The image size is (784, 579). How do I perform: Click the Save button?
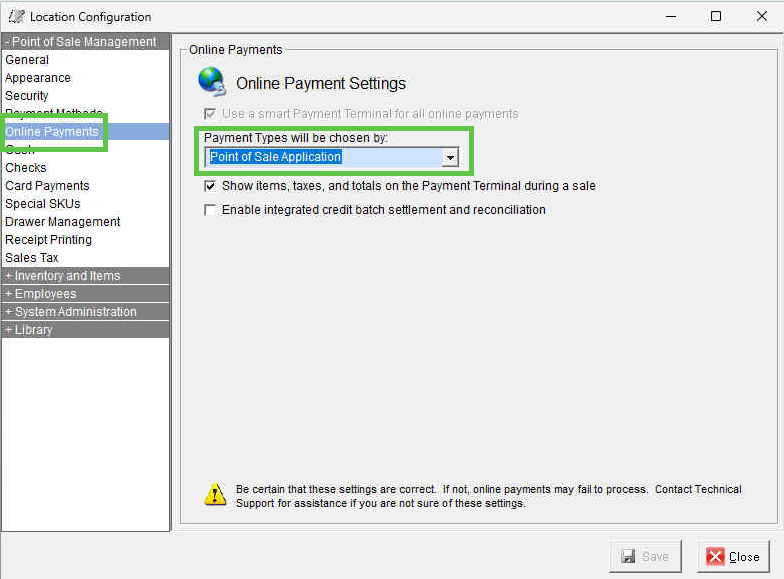[645, 557]
